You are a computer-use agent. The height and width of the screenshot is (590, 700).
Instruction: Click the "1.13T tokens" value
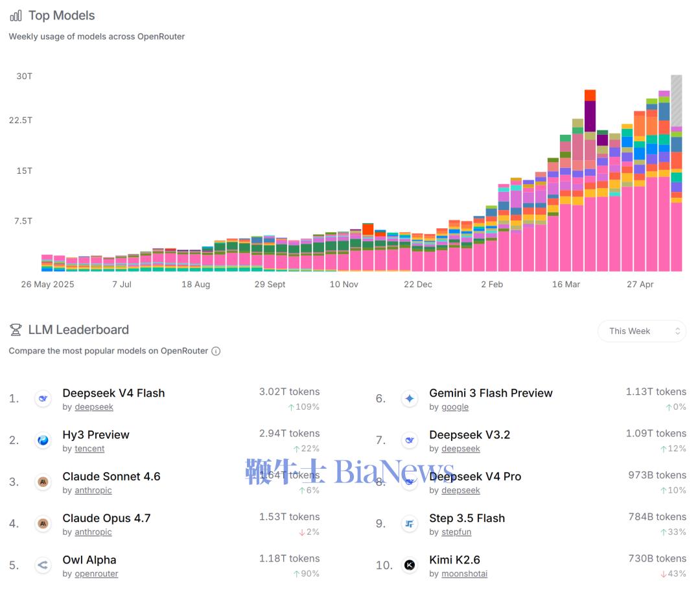click(x=656, y=392)
